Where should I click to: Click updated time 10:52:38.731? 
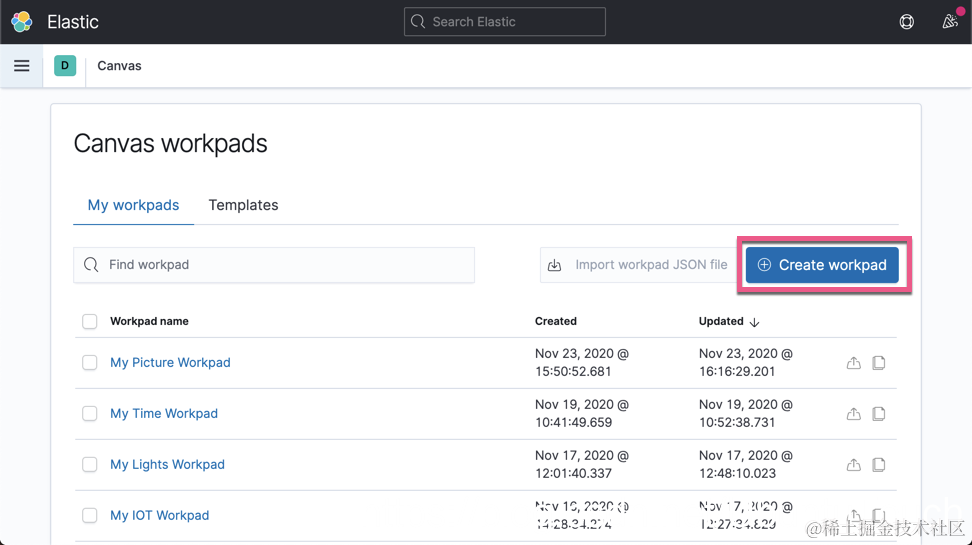coord(737,422)
